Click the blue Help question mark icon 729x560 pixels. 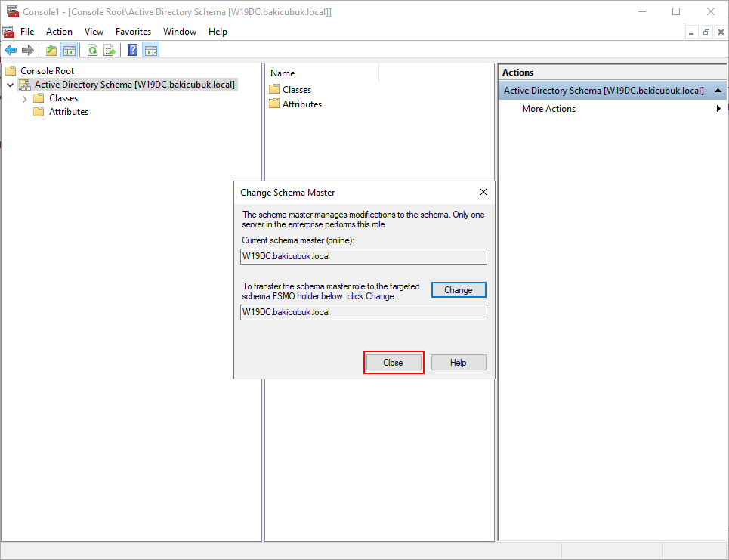click(x=132, y=50)
